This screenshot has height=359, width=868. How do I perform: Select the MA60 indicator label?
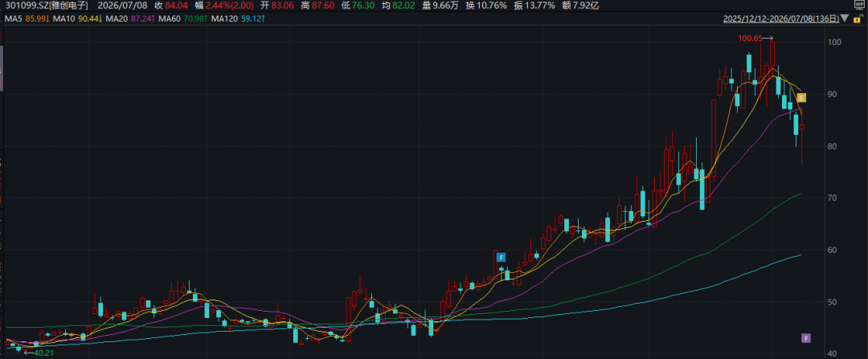170,19
